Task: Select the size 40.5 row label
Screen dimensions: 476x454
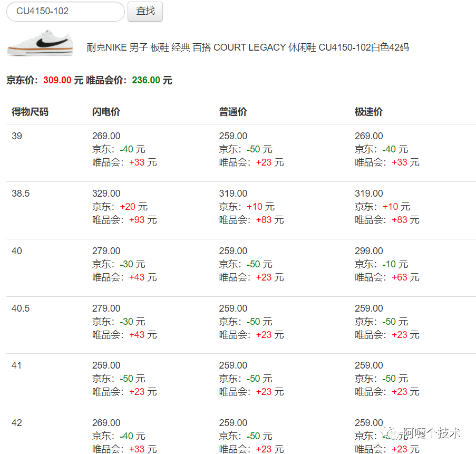Action: pyautogui.click(x=21, y=308)
